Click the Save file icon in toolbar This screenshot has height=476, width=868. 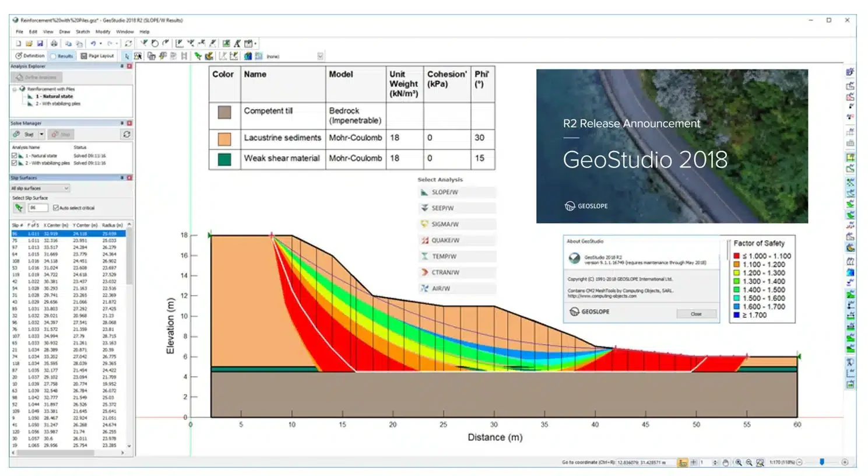pyautogui.click(x=40, y=44)
